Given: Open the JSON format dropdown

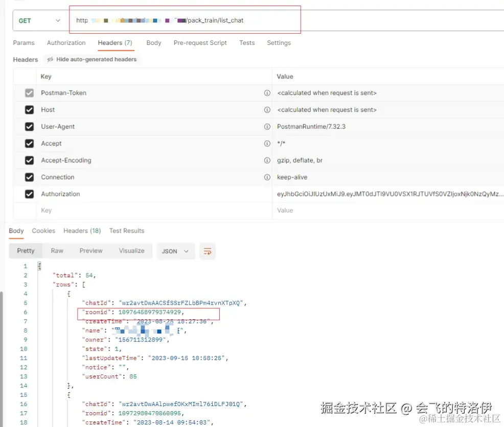Looking at the screenshot, I should (175, 251).
